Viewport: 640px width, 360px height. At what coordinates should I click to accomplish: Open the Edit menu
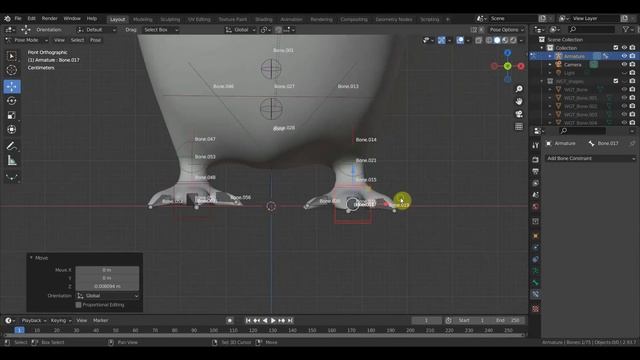[x=31, y=18]
